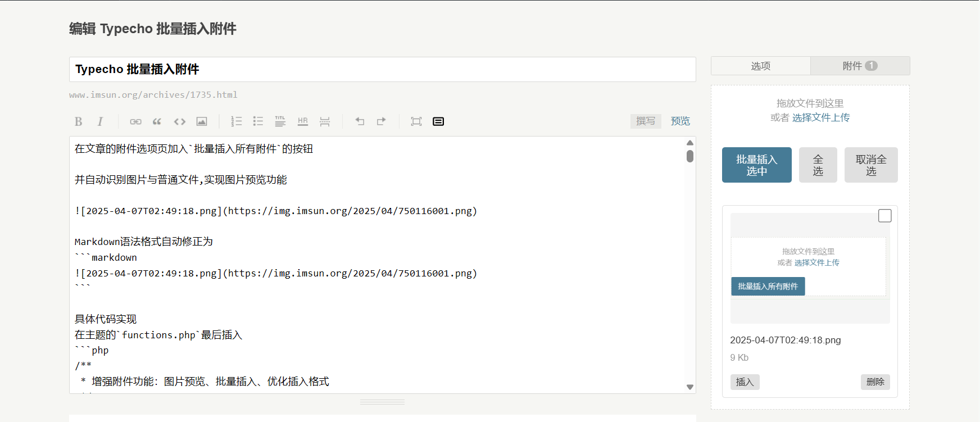Click the 插入 insert button
Image resolution: width=980 pixels, height=422 pixels.
pos(745,382)
